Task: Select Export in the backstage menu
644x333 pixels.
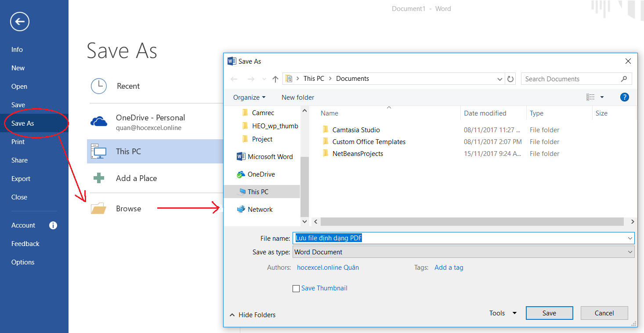Action: coord(21,179)
